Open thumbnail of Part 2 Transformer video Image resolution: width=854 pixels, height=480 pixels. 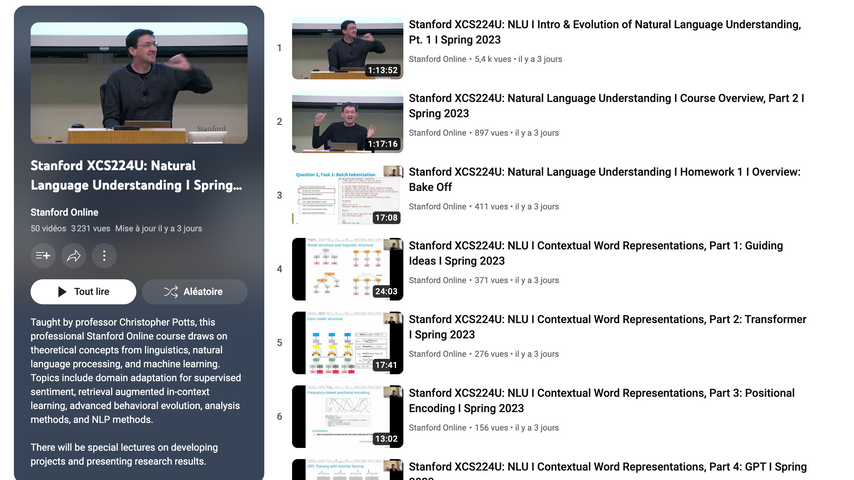[347, 343]
